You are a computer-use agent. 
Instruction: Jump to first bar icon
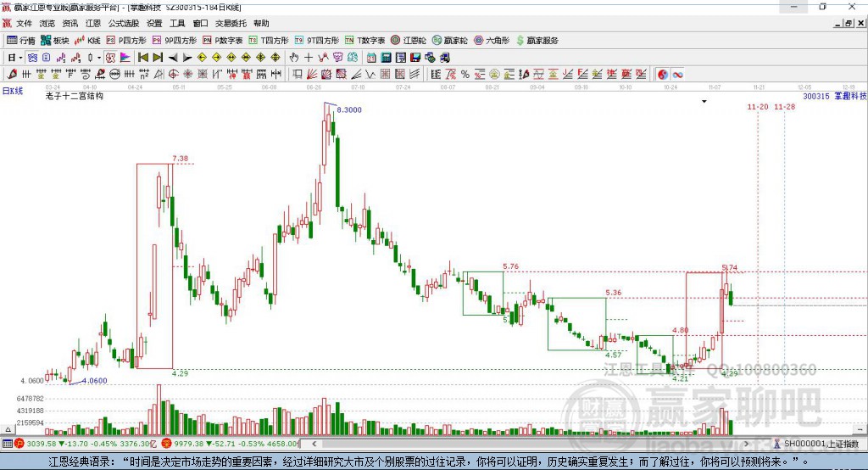(x=143, y=58)
